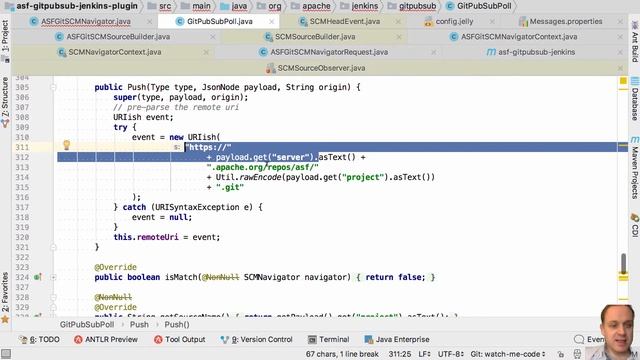
Task: Open the 6: TODO tool window
Action: coord(39,340)
